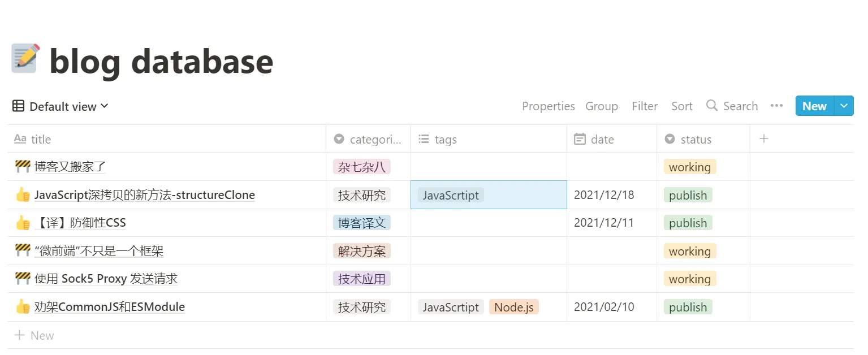Click the memo pencil page icon

[x=26, y=59]
